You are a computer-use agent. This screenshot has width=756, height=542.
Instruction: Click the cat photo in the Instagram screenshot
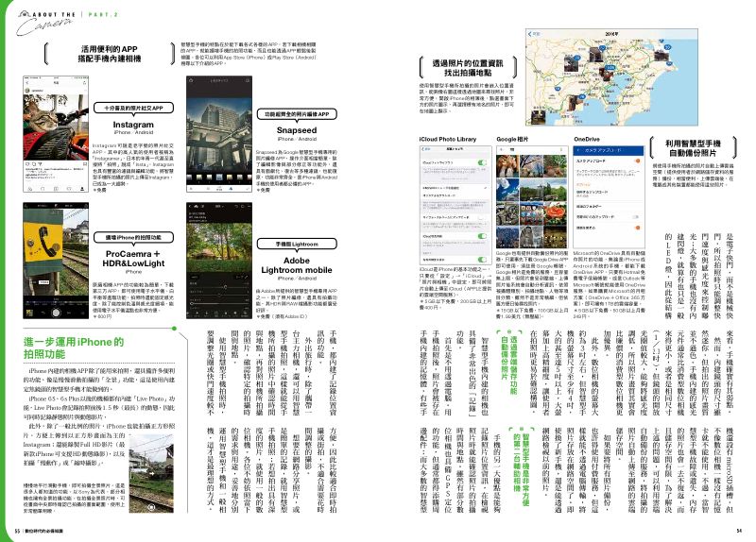(x=56, y=127)
